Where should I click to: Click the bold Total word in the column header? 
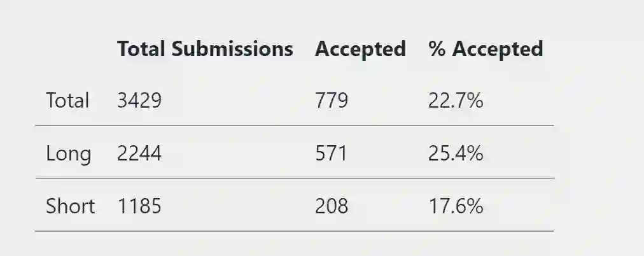[x=141, y=49]
